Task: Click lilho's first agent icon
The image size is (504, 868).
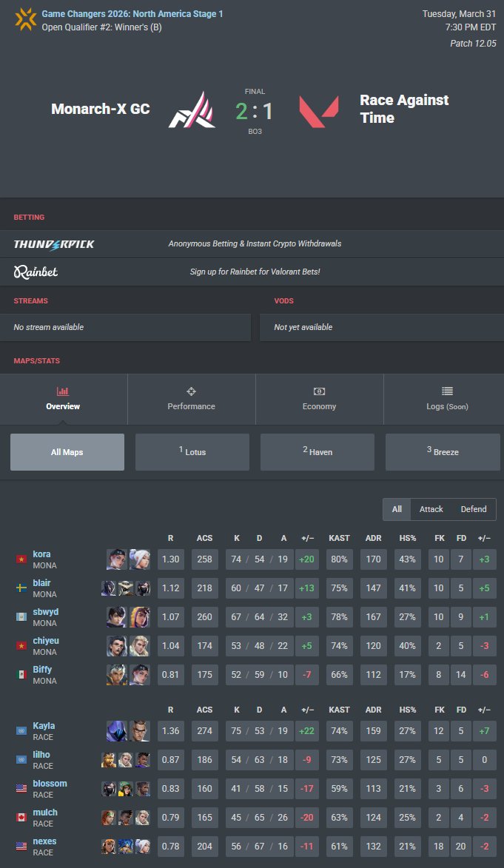Action: coord(109,759)
